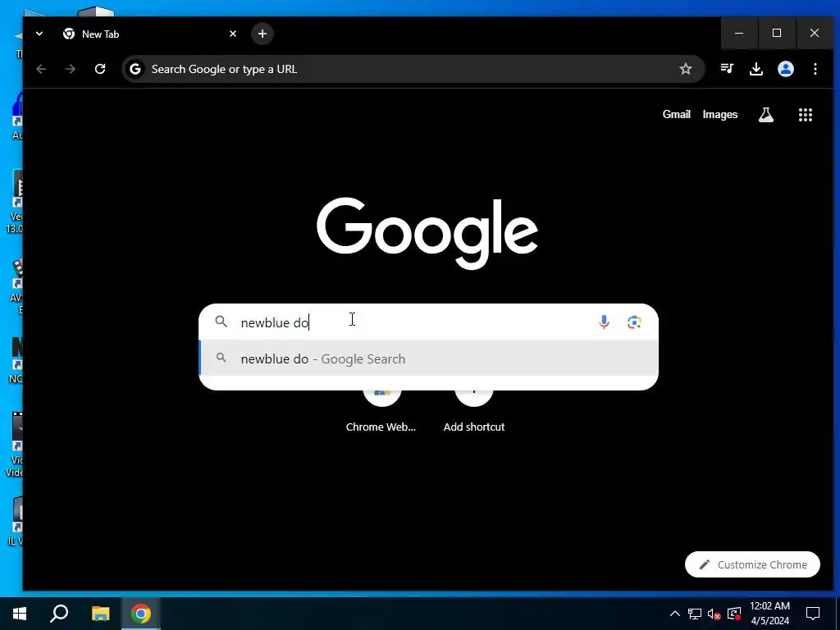Start voice search with microphone icon
This screenshot has width=840, height=630.
[x=604, y=322]
